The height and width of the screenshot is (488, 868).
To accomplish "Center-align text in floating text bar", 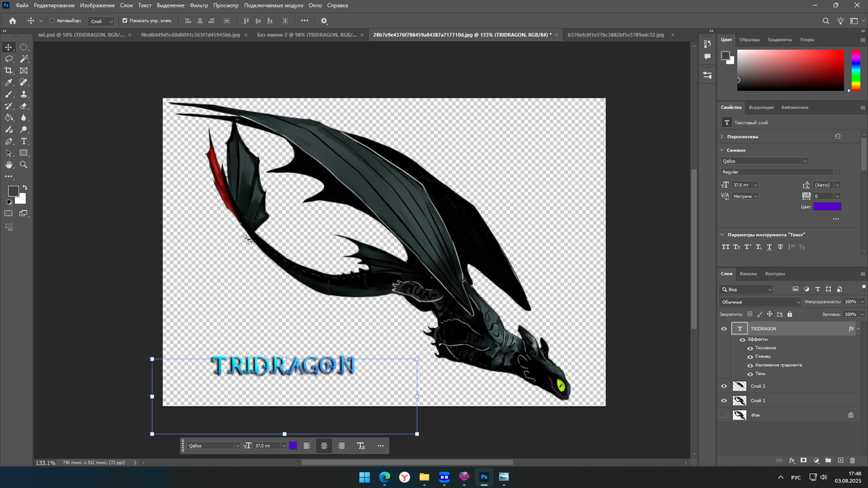I will [324, 446].
